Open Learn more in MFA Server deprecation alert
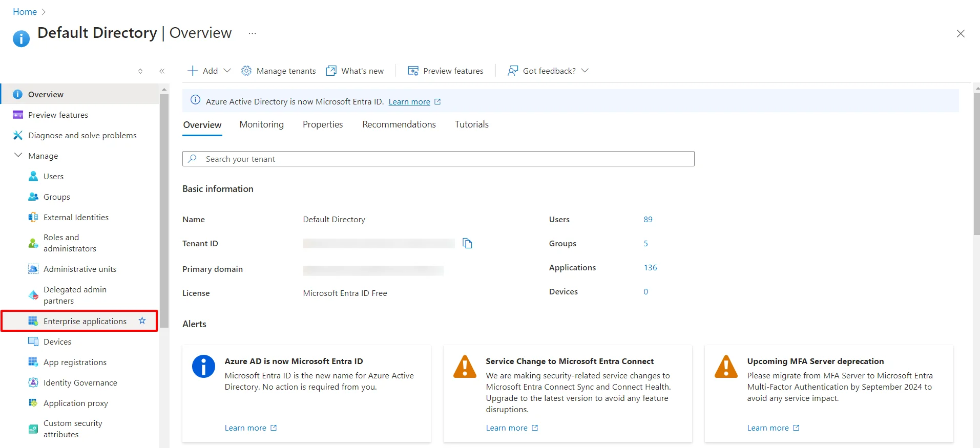Screen dimensions: 980x448 click(768, 428)
